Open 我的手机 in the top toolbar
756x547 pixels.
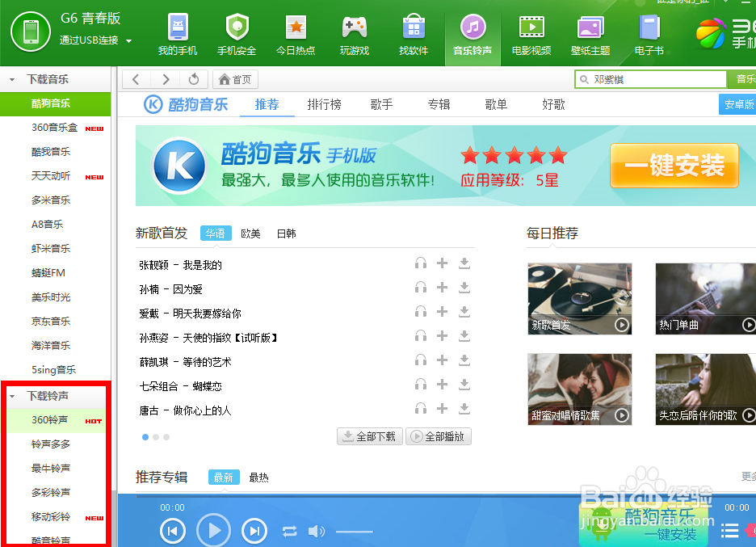[x=178, y=34]
